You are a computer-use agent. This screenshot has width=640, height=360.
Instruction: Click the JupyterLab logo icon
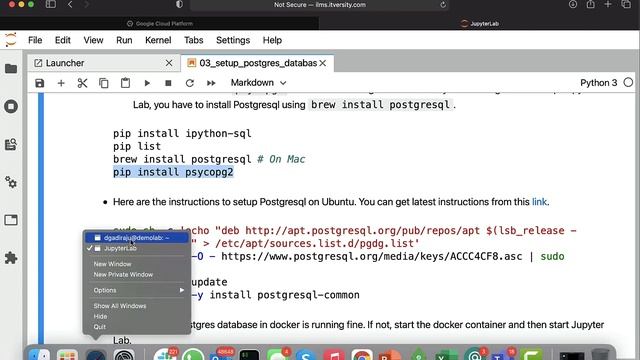pos(11,40)
